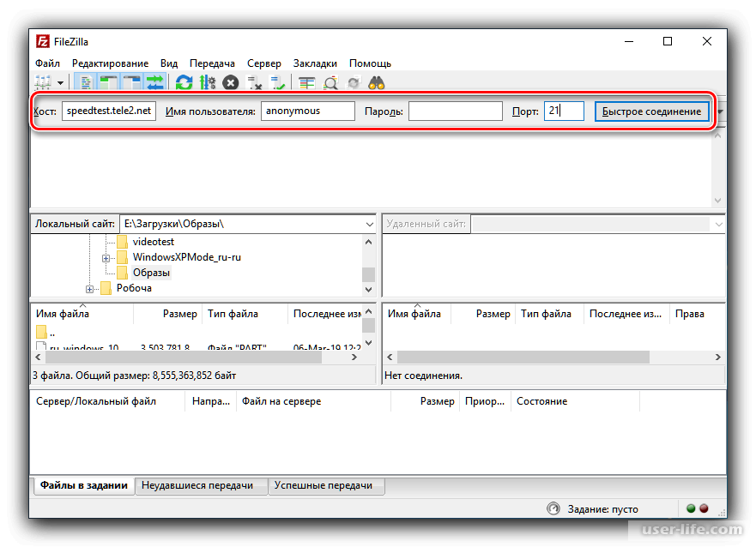This screenshot has width=756, height=547.
Task: Click the Имя пользователя field
Action: point(307,111)
